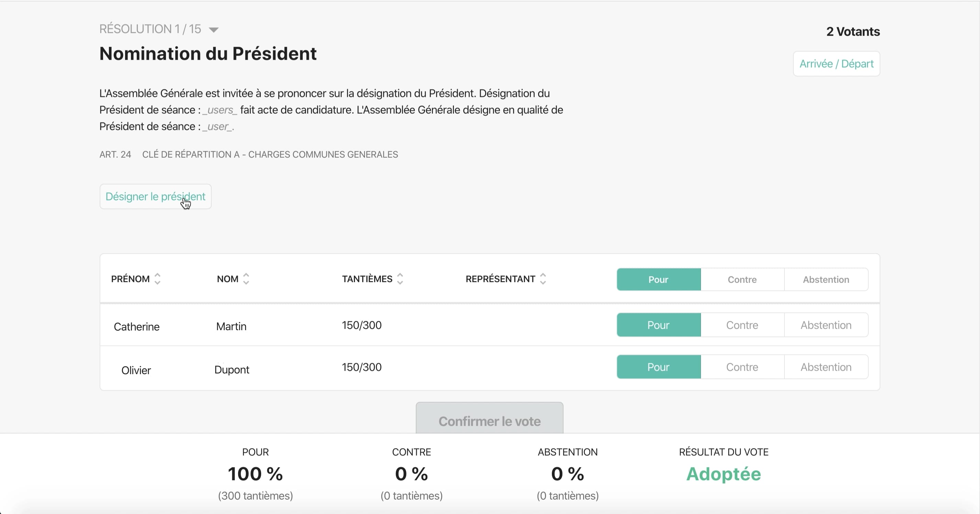Select Contre for Catherine Martin
980x514 pixels.
(742, 325)
